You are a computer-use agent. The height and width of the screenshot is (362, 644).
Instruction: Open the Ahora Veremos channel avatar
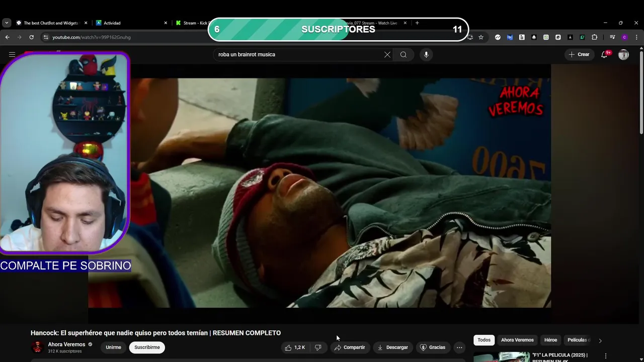click(37, 347)
